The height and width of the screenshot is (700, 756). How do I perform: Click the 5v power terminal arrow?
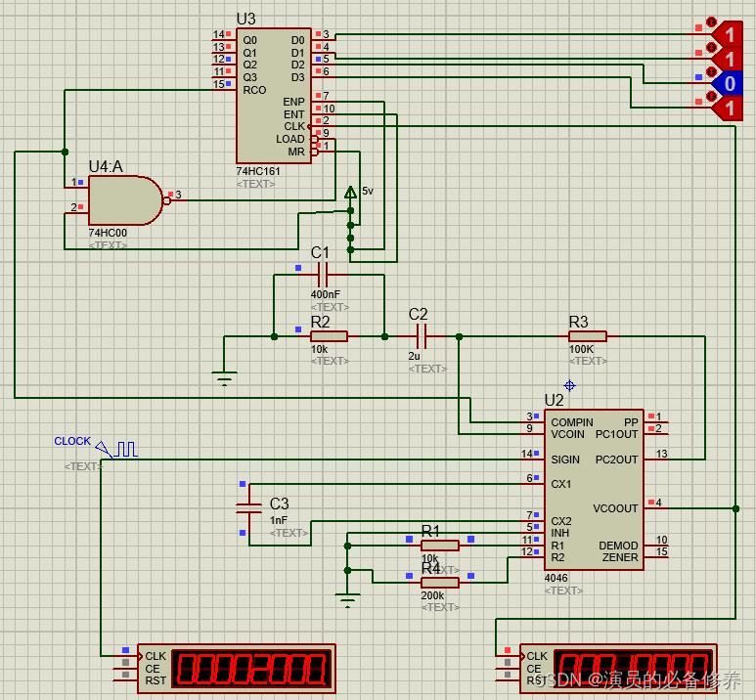pos(350,193)
